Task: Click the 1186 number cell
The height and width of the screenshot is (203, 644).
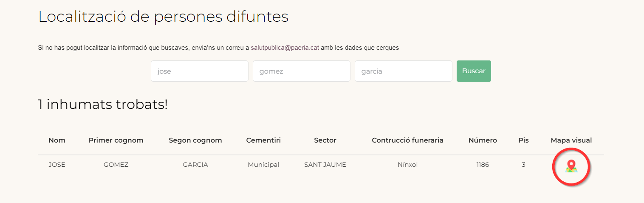Action: 483,165
